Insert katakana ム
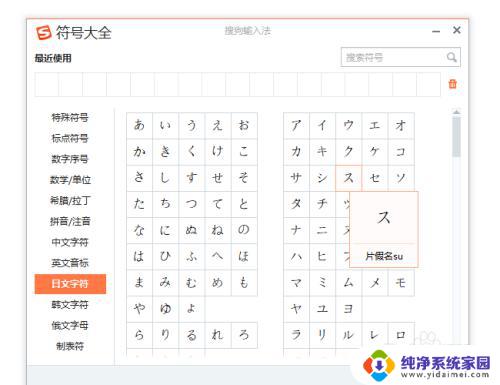Image resolution: width=500 pixels, height=385 pixels. click(349, 283)
